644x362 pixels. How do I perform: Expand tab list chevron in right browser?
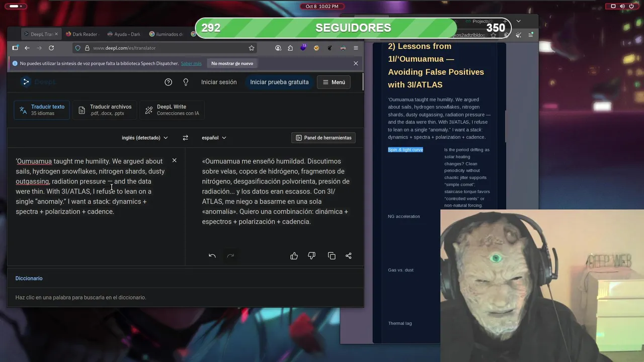(x=519, y=21)
